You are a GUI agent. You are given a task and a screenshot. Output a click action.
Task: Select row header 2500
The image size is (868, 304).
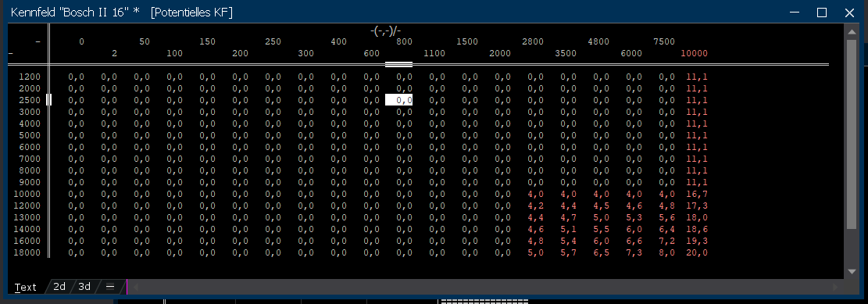click(x=30, y=100)
